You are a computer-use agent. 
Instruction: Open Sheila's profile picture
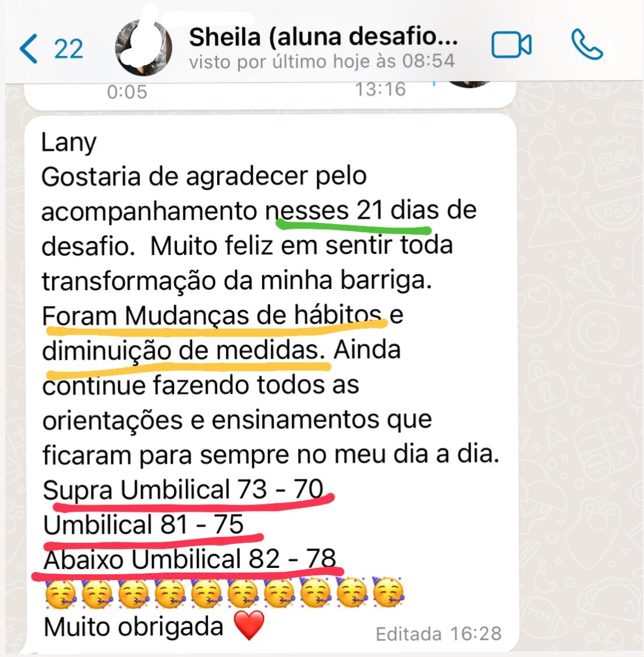(144, 47)
